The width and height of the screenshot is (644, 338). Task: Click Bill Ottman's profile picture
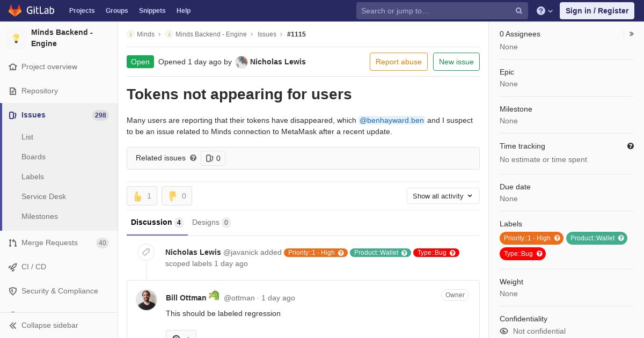point(146,300)
